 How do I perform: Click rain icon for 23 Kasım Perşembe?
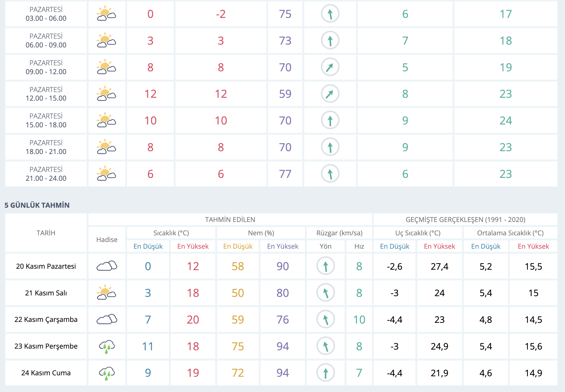click(x=107, y=346)
